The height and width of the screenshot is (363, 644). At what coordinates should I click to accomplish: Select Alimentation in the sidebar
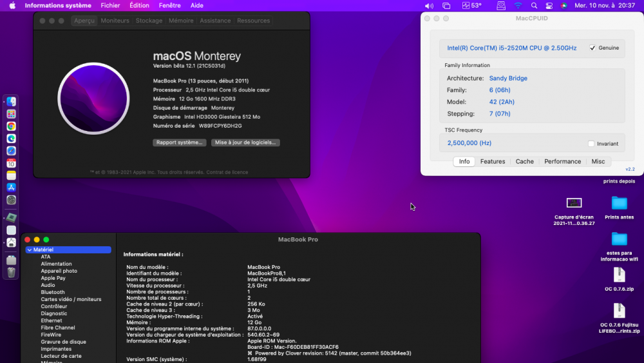click(x=56, y=264)
